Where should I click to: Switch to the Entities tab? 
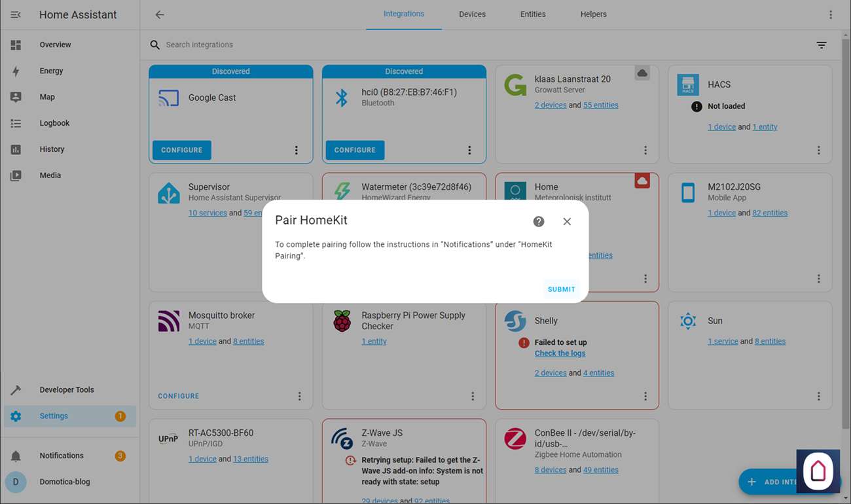[x=533, y=14]
